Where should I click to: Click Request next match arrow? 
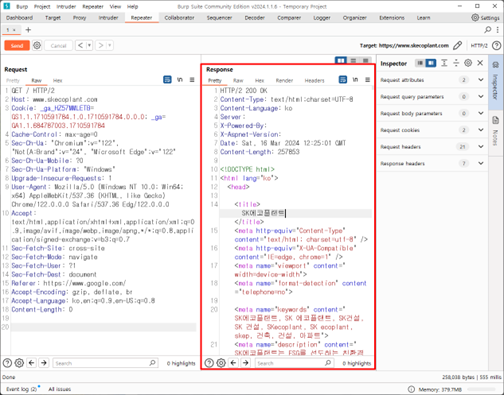click(x=44, y=363)
